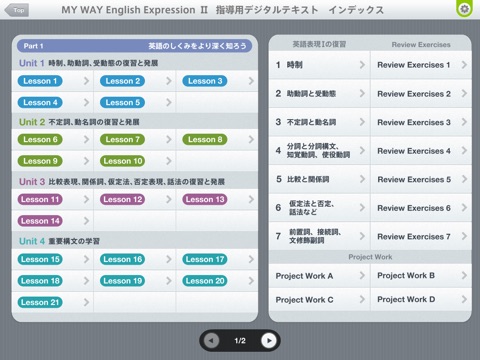Viewport: 480px width, 360px height.
Task: Open Project Work C
Action: 319,299
